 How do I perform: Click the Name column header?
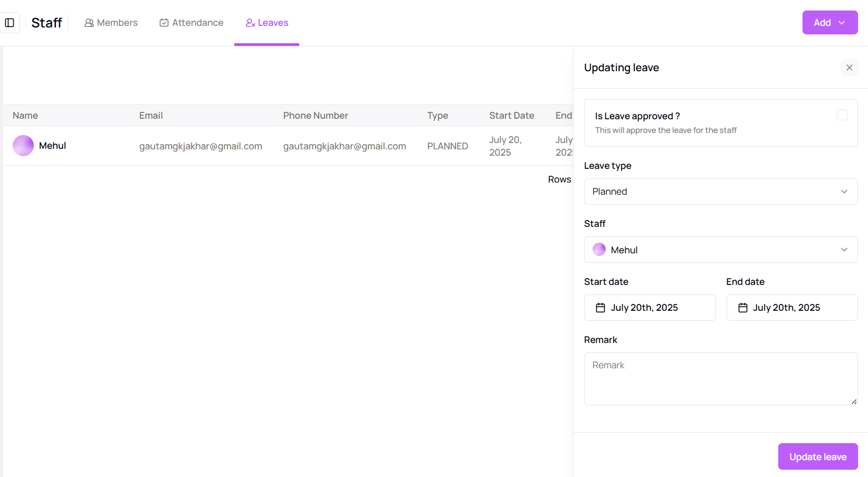tap(25, 116)
